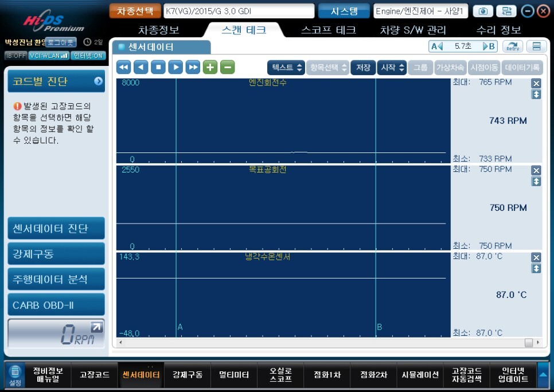The image size is (554, 392).
Task: Click the Retry button
Action: pos(513,46)
